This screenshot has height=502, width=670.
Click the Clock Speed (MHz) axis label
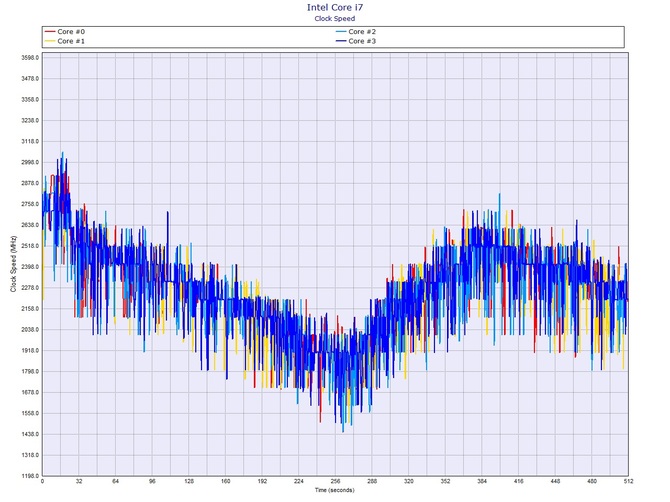click(x=13, y=264)
